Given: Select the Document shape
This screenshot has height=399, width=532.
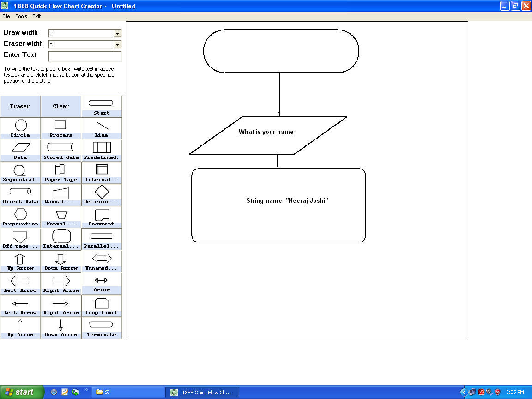Looking at the screenshot, I should click(102, 217).
